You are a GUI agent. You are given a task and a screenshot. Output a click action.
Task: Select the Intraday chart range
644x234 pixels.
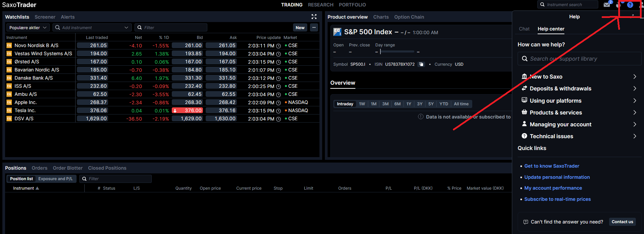(345, 104)
